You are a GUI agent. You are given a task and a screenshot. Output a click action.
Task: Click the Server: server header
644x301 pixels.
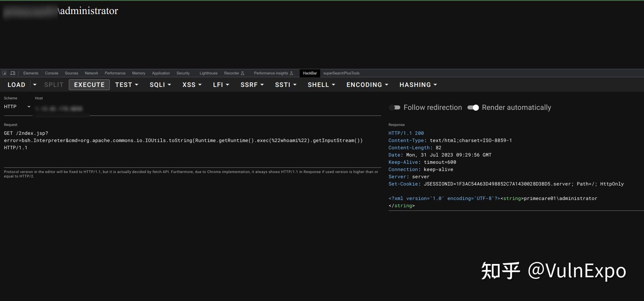point(409,177)
